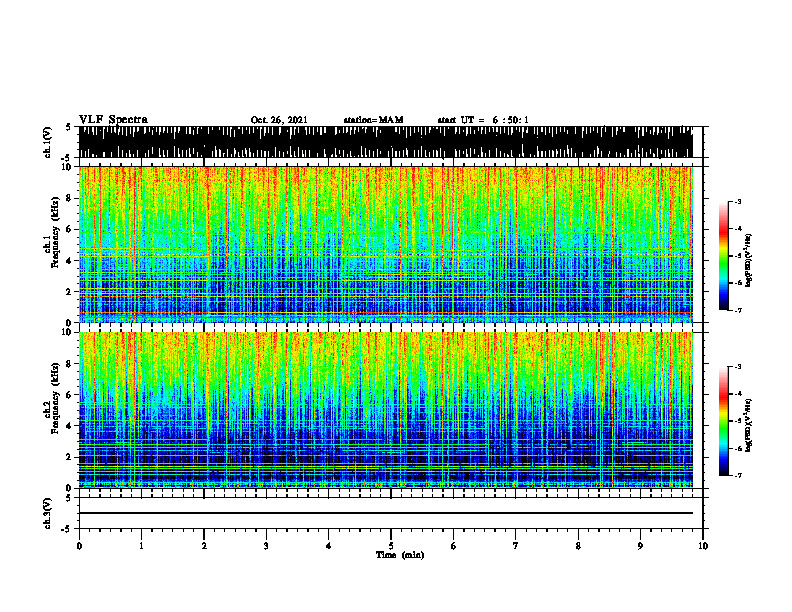The width and height of the screenshot is (792, 612).
Task: Click time axis tick label "2"
Action: coord(204,546)
